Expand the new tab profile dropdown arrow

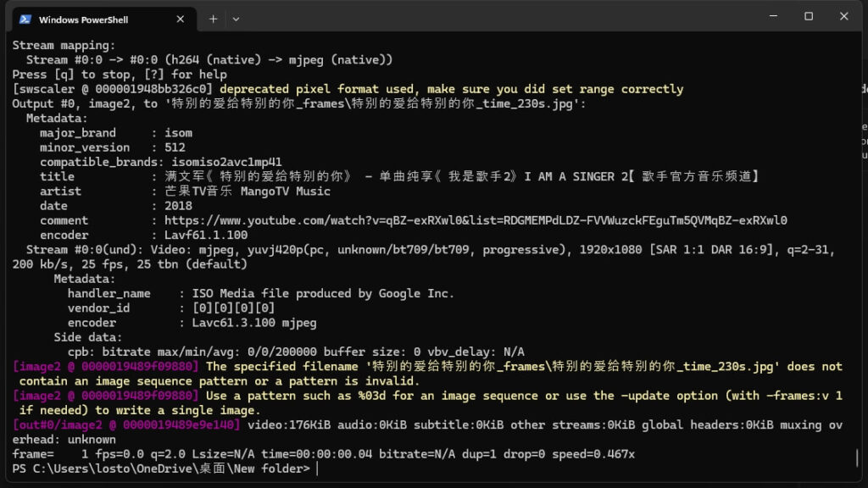tap(236, 19)
